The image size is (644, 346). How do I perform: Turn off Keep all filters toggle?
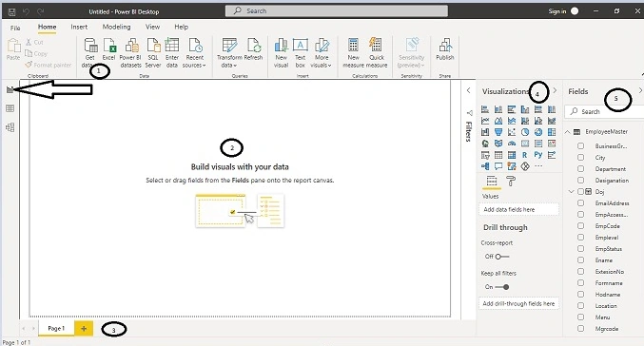(502, 287)
